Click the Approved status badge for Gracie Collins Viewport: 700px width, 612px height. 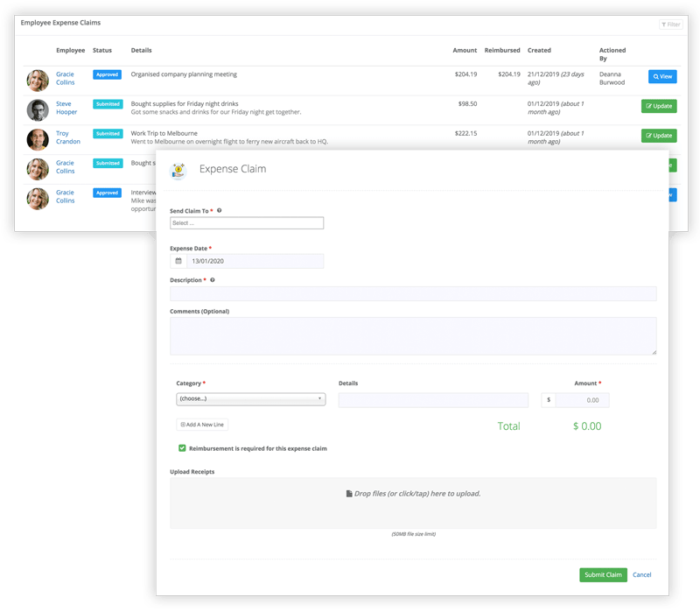pos(106,75)
